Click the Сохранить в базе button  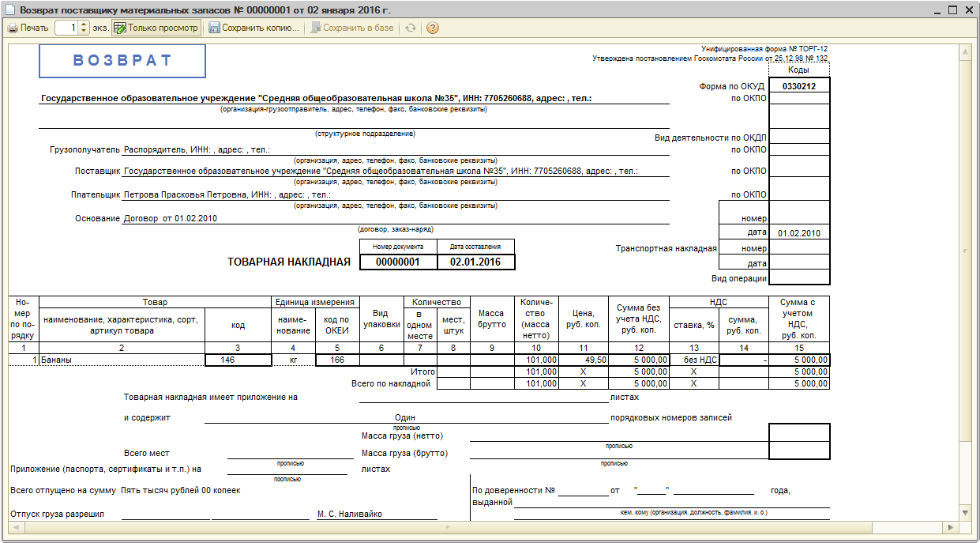tap(352, 28)
